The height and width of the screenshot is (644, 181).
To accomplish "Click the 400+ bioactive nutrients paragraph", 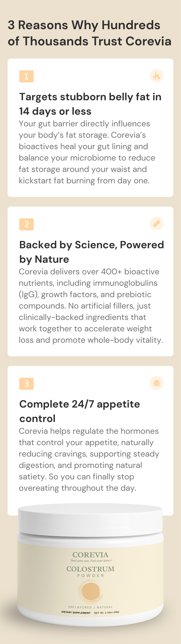I will click(x=91, y=306).
